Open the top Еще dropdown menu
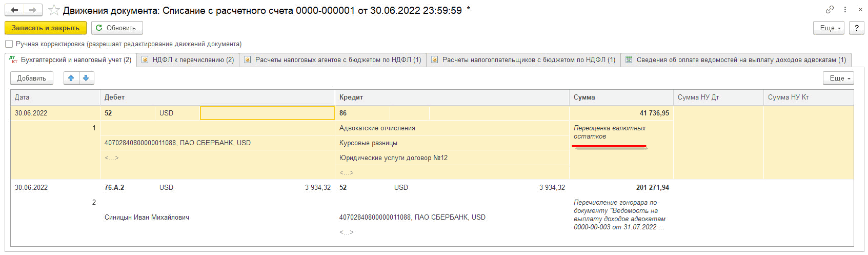Image resolution: width=868 pixels, height=255 pixels. click(829, 28)
